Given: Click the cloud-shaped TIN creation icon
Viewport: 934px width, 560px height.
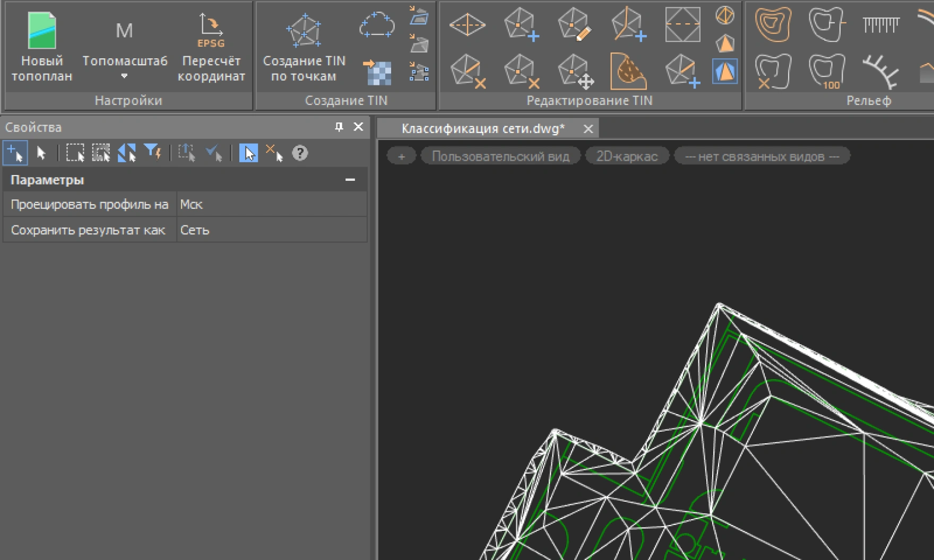Looking at the screenshot, I should pyautogui.click(x=377, y=24).
